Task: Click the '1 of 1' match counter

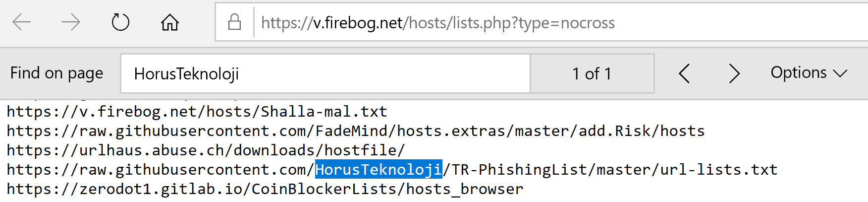Action: [592, 73]
